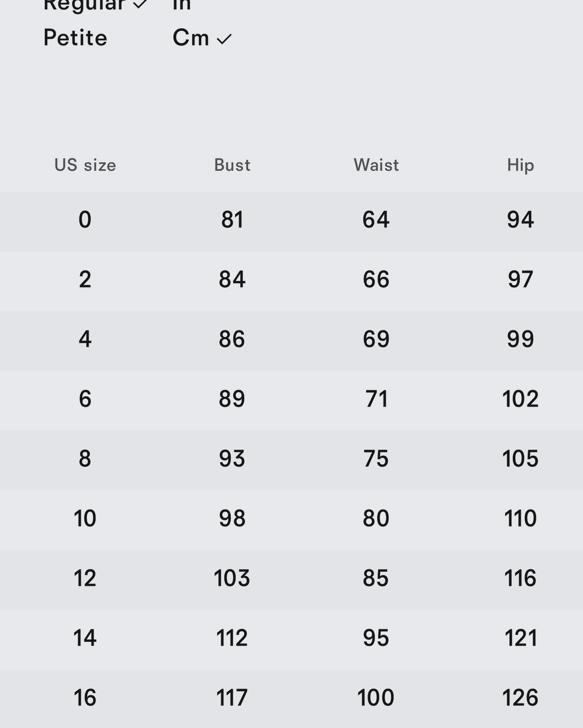583x728 pixels.
Task: Click the hip value 99
Action: click(520, 339)
